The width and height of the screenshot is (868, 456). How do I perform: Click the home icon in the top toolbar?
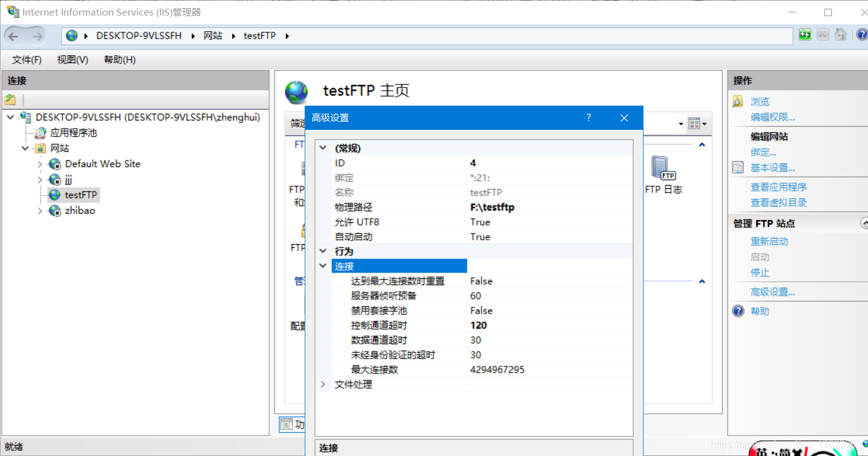click(x=841, y=35)
